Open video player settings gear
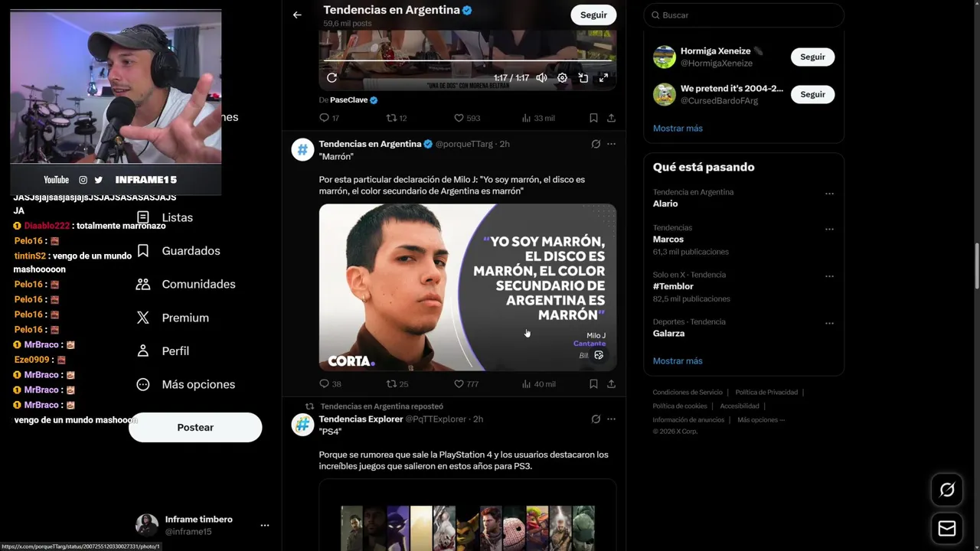Viewport: 980px width, 551px height. point(562,77)
